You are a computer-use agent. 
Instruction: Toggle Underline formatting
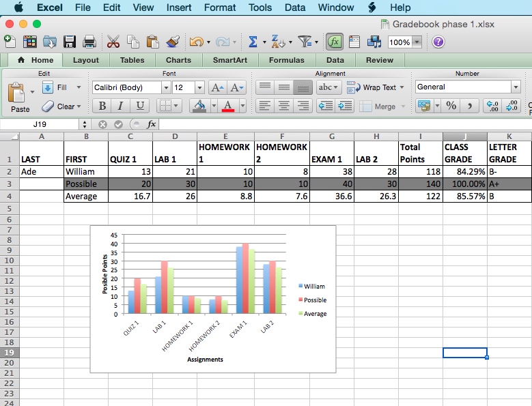[140, 106]
